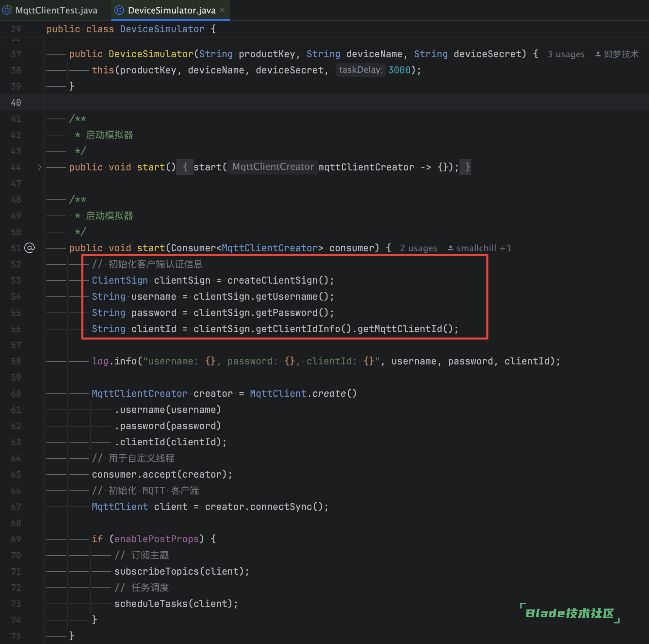Click the ClientSign type on line 53
This screenshot has height=644, width=649.
pos(120,280)
